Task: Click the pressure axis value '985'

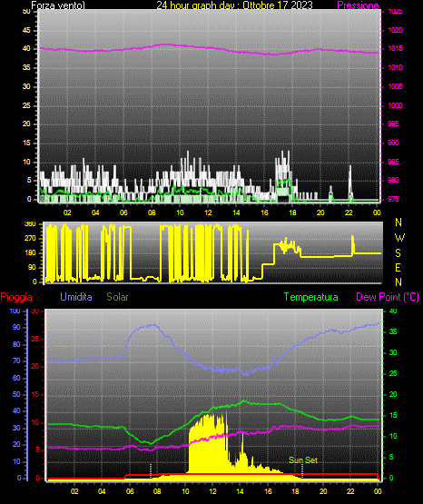Action: click(x=393, y=162)
